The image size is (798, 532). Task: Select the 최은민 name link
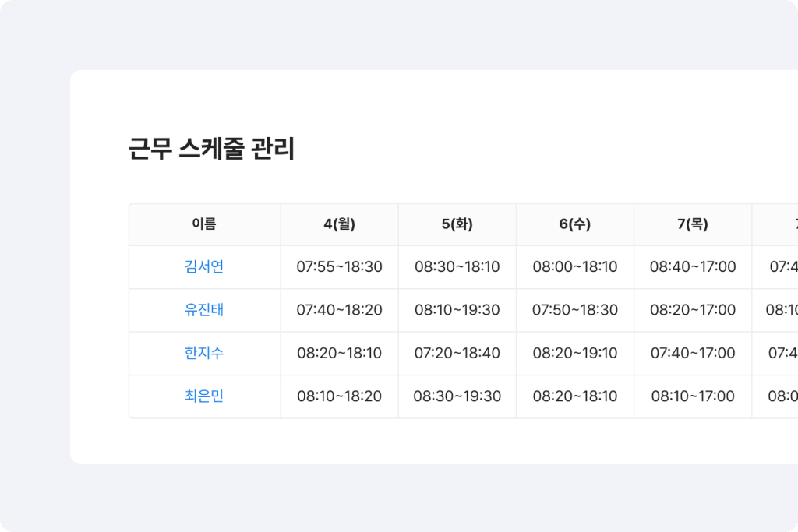pos(204,396)
